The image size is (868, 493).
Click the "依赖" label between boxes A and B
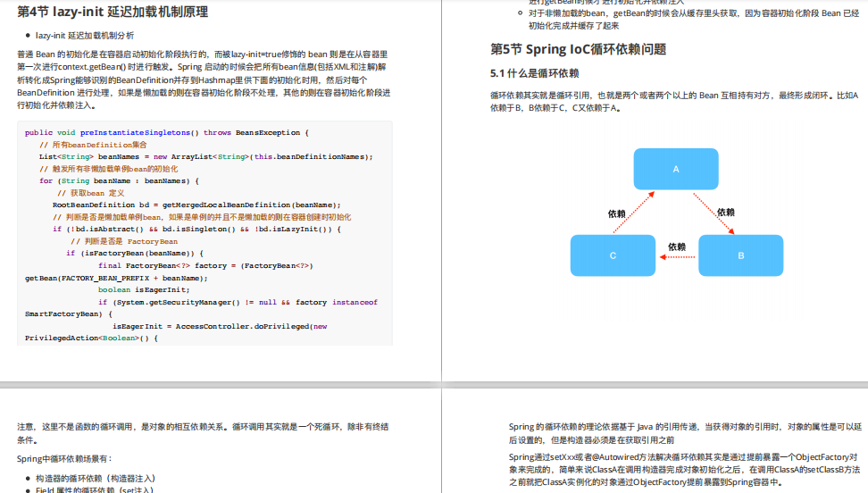click(x=726, y=213)
